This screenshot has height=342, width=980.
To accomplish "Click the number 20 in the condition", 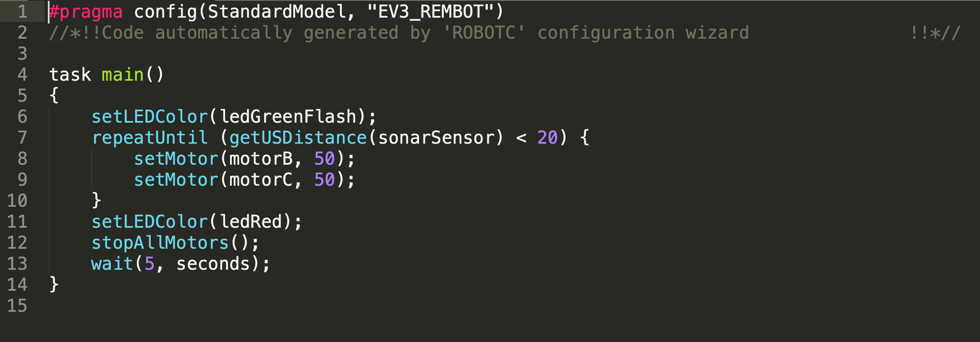I will [548, 138].
